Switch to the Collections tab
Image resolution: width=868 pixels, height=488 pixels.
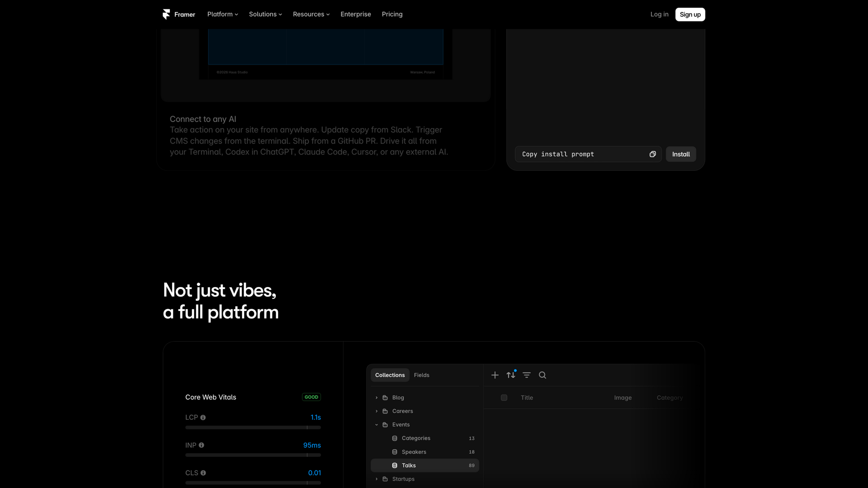[x=390, y=375]
